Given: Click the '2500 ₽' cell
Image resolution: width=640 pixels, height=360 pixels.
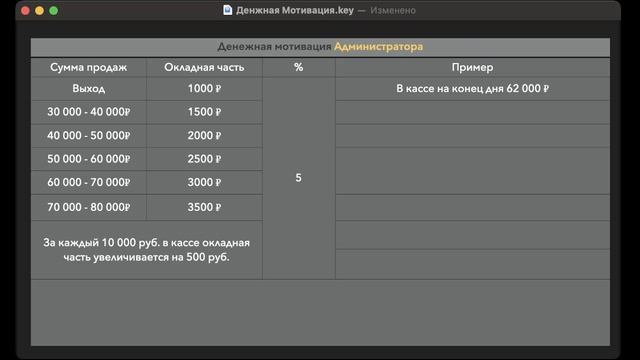Looking at the screenshot, I should point(204,159).
